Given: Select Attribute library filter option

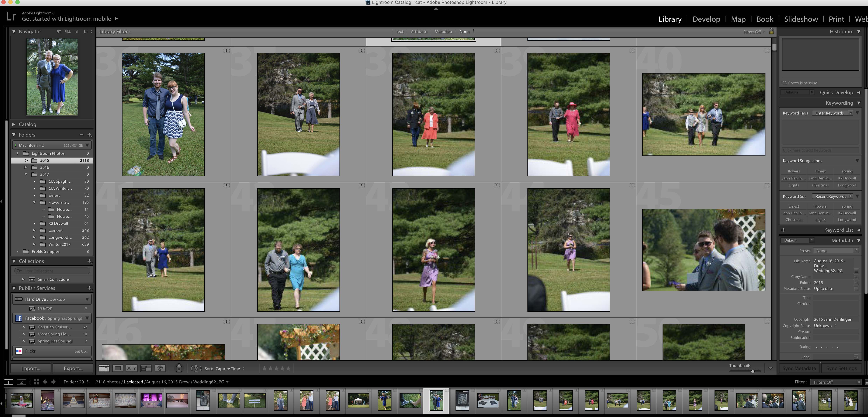Looking at the screenshot, I should (x=419, y=31).
